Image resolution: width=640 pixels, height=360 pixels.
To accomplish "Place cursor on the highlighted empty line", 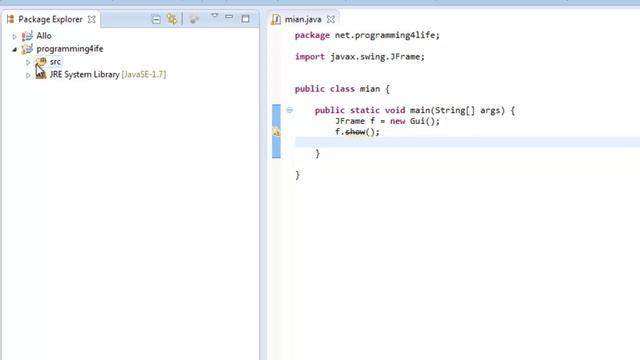I will tap(467, 142).
